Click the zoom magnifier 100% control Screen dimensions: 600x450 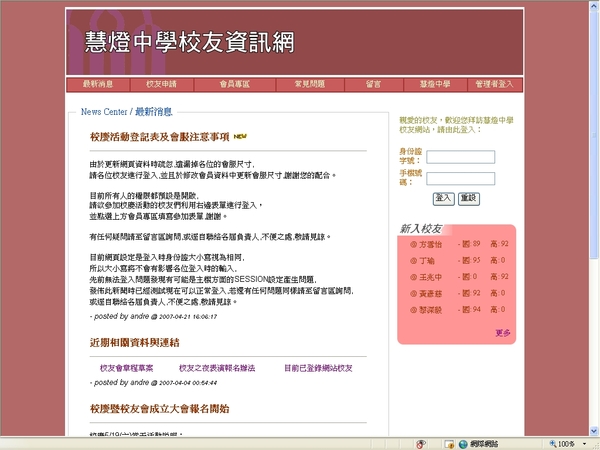click(x=562, y=444)
